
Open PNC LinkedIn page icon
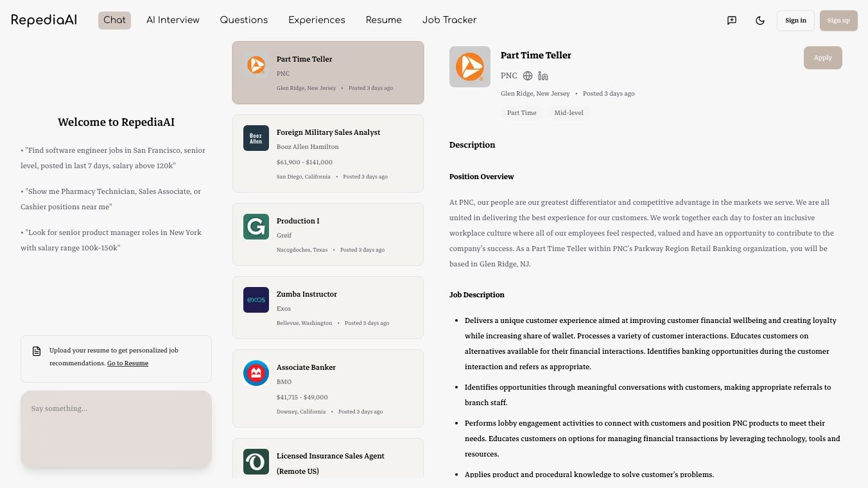tap(543, 76)
